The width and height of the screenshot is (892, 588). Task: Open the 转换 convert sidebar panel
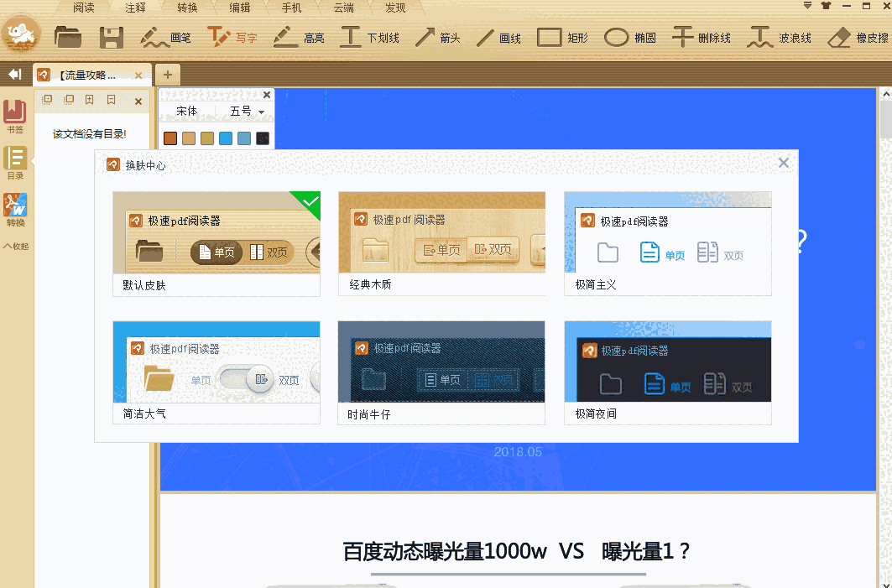click(x=15, y=209)
